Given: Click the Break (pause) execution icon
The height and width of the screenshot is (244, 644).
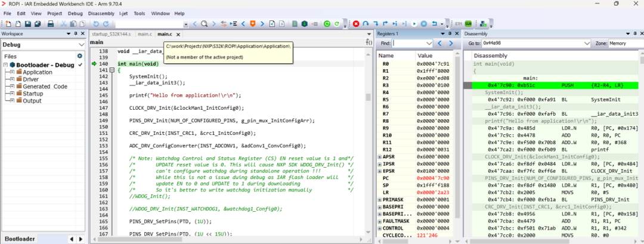Looking at the screenshot, I should [x=425, y=24].
